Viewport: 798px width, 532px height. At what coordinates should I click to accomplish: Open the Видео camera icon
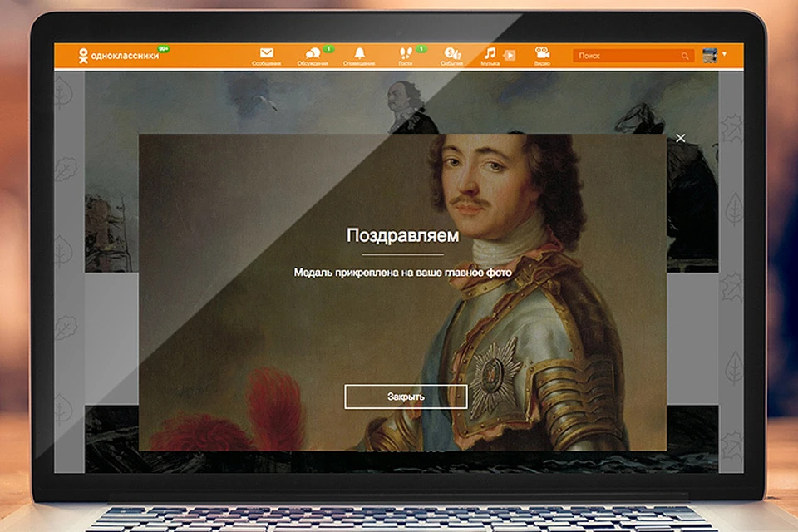[x=542, y=52]
